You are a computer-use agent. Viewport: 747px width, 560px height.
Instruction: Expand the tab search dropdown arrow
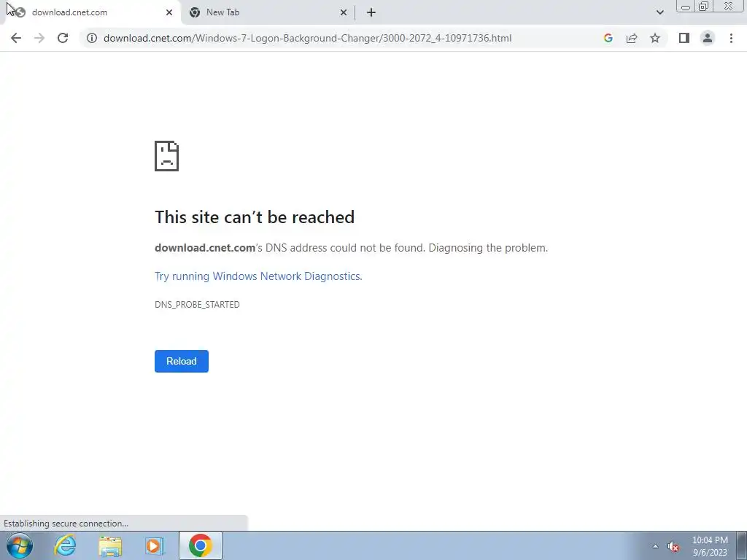tap(659, 12)
